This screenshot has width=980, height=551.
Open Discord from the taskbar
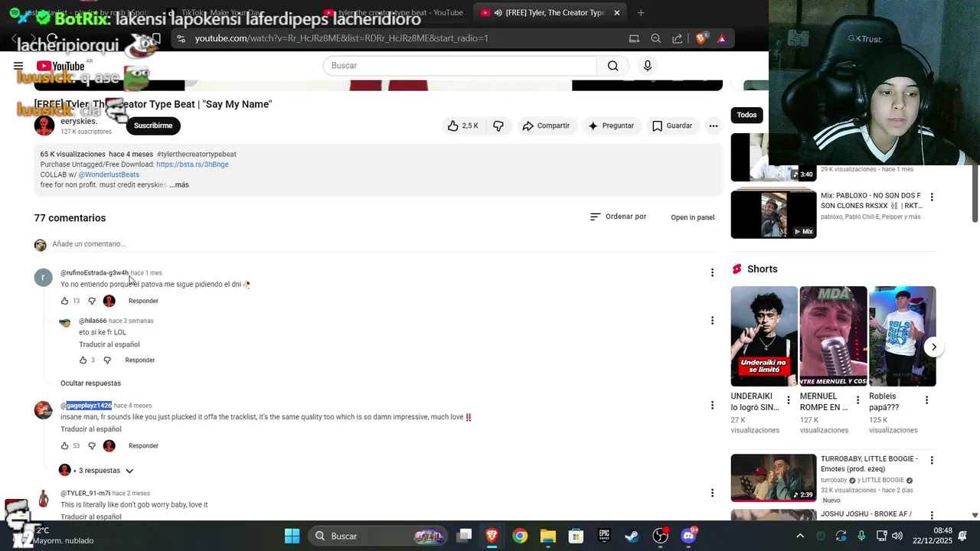point(688,536)
